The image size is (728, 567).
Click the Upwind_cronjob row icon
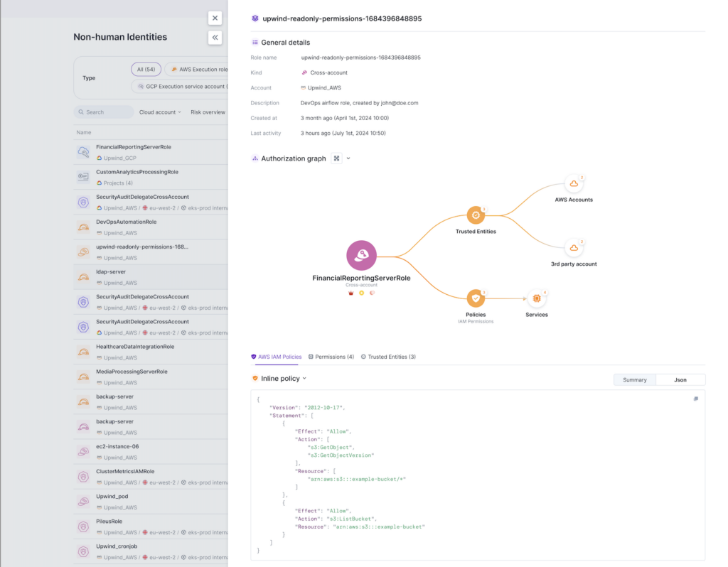84,551
